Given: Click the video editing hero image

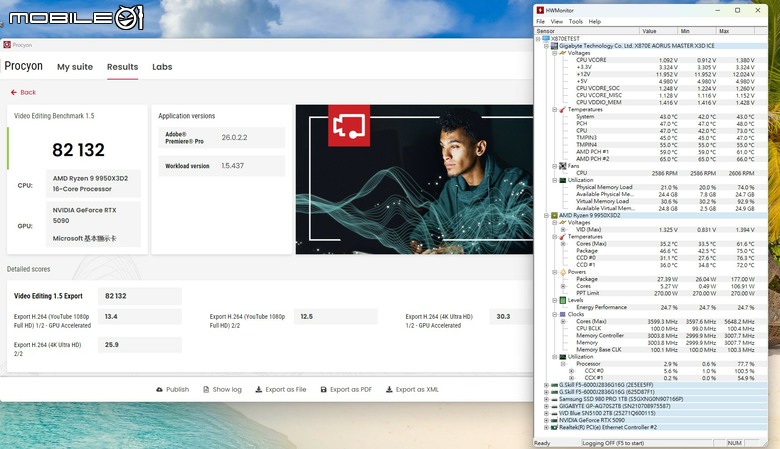Looking at the screenshot, I should click(414, 180).
